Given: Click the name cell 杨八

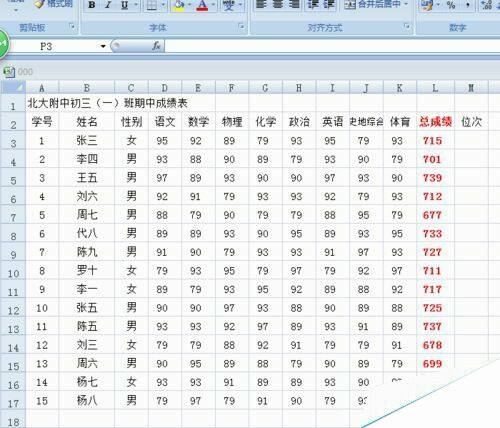Looking at the screenshot, I should (x=87, y=400).
